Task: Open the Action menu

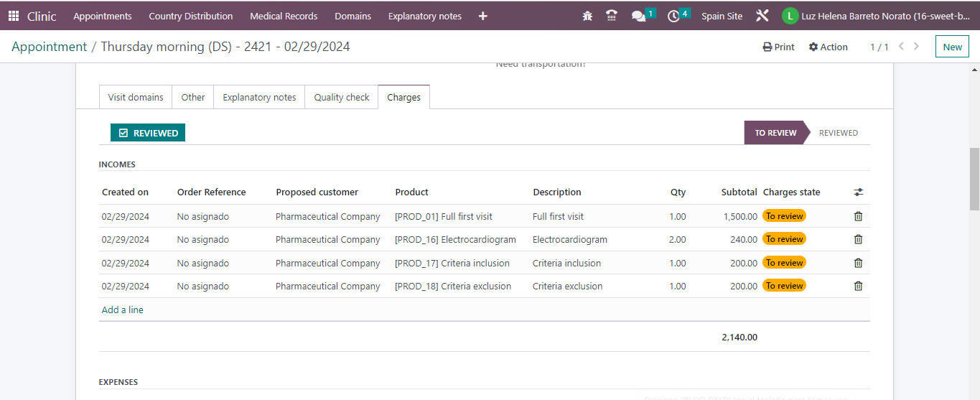Action: tap(828, 47)
